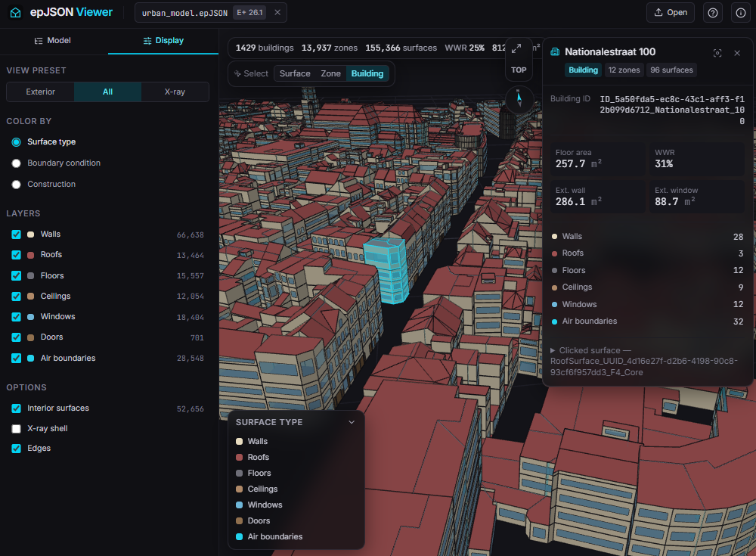Collapse the Surface Type legend
Screen dimensions: 756x556
(352, 422)
